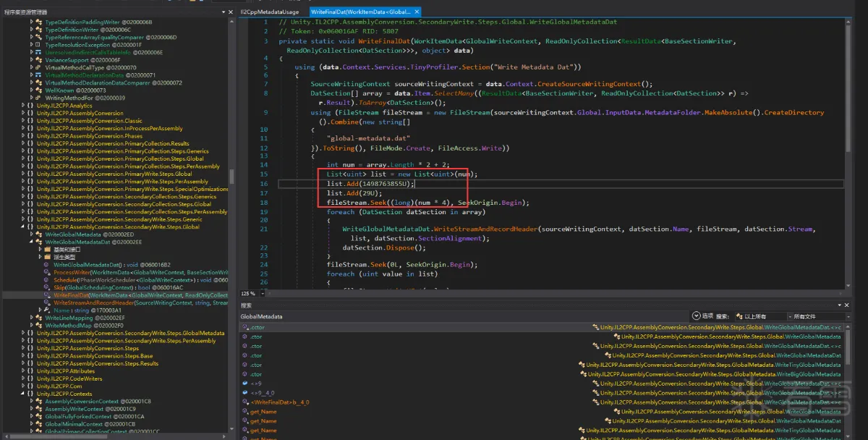Screen dimensions: 868x440
Task: Click the WriteGlobalMetadataDat class icon in tree
Action: tap(40, 242)
